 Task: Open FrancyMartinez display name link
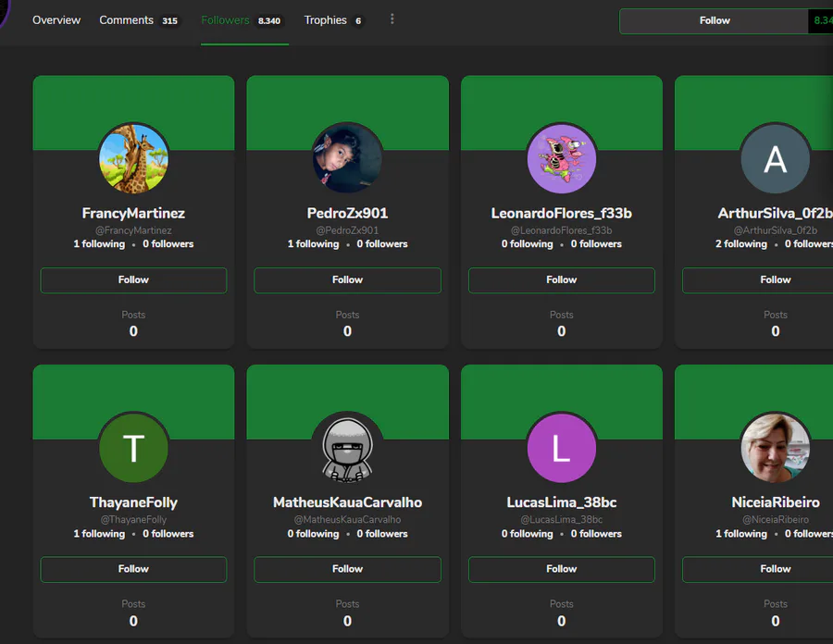(133, 213)
